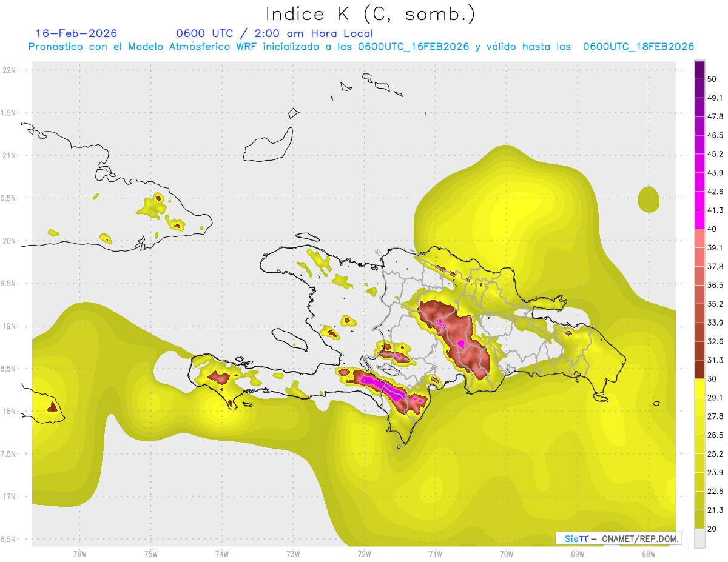Click the "74W" longitude label

pyautogui.click(x=222, y=554)
